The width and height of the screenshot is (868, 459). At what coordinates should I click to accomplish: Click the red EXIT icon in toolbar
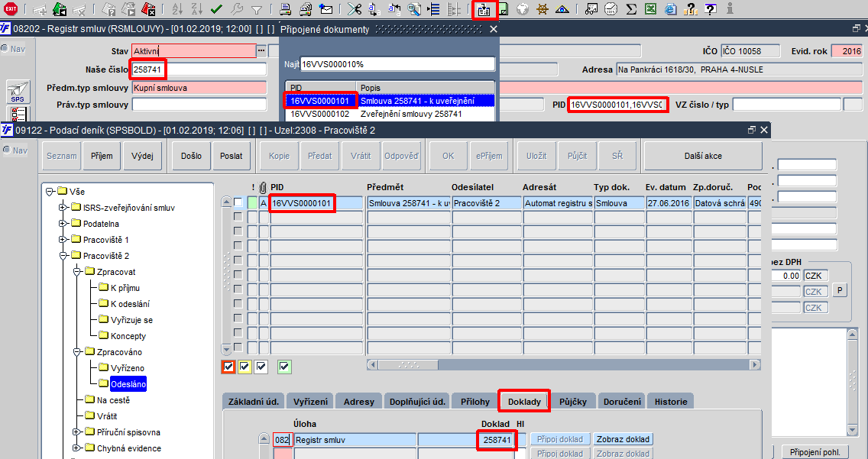coord(10,9)
